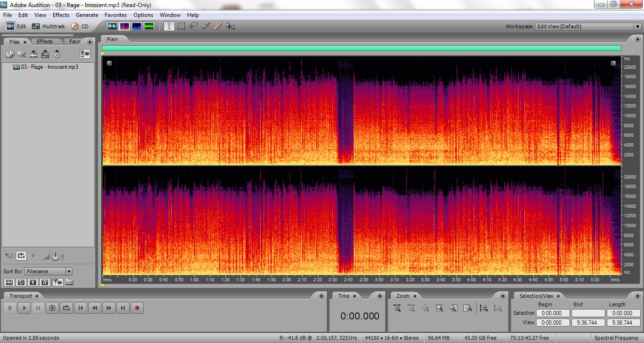Choose the Effects Paintbrush tool
The width and height of the screenshot is (644, 343).
206,26
